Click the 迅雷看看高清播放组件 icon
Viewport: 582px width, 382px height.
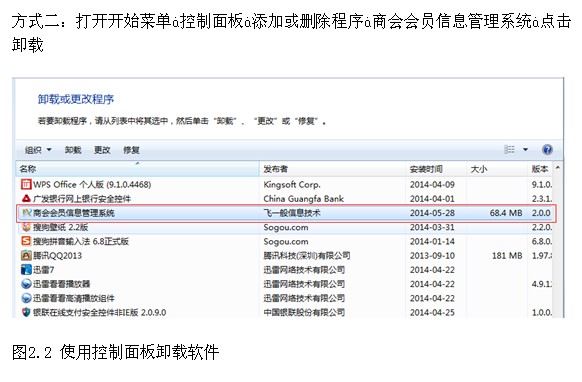[26, 298]
